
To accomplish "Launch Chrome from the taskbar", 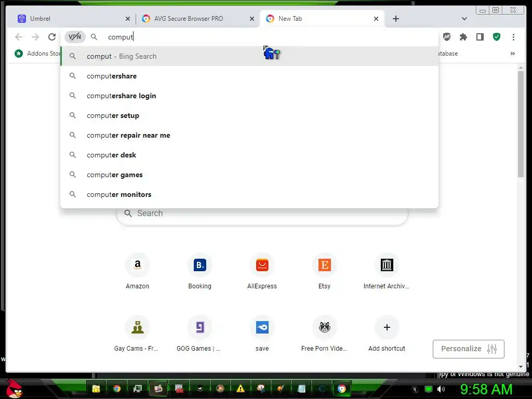I will [x=117, y=389].
